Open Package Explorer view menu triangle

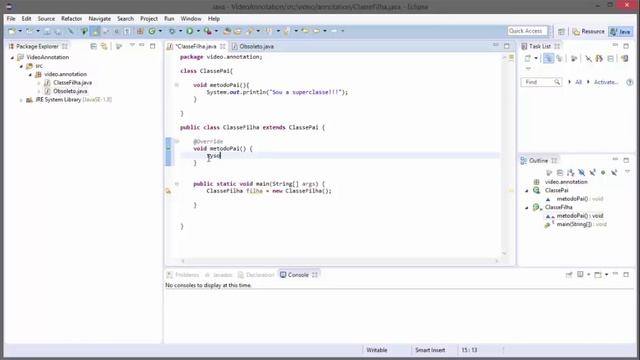pyautogui.click(x=132, y=46)
